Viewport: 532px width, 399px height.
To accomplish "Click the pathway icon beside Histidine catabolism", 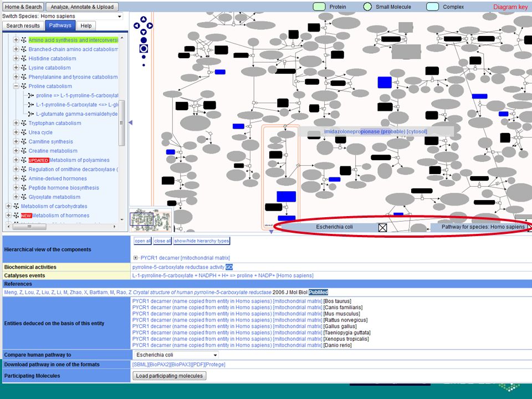I will [24, 58].
